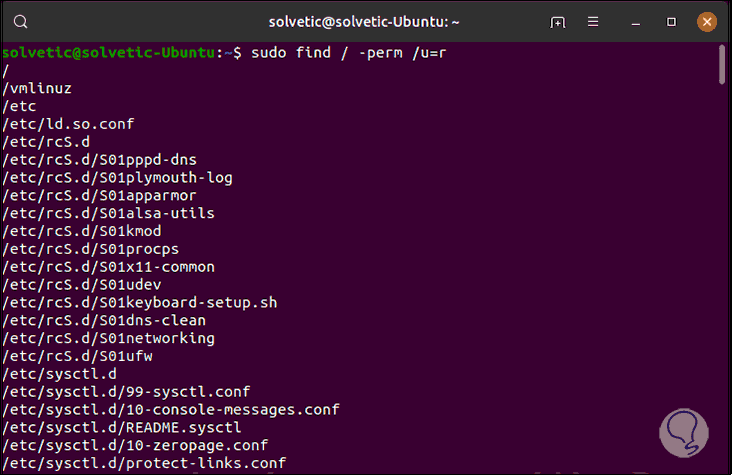Click the S01networking path line
Screen dimensions: 732x475
pos(108,338)
